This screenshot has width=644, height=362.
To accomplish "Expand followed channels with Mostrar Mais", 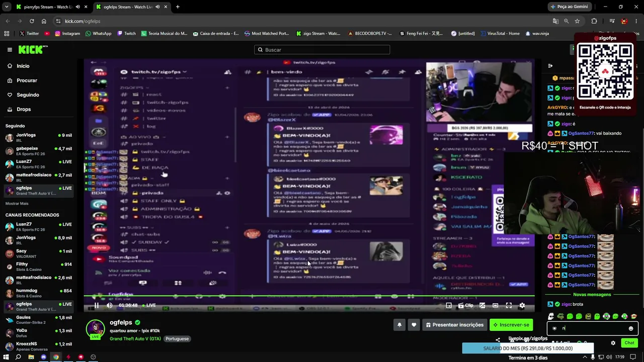I will click(x=17, y=204).
